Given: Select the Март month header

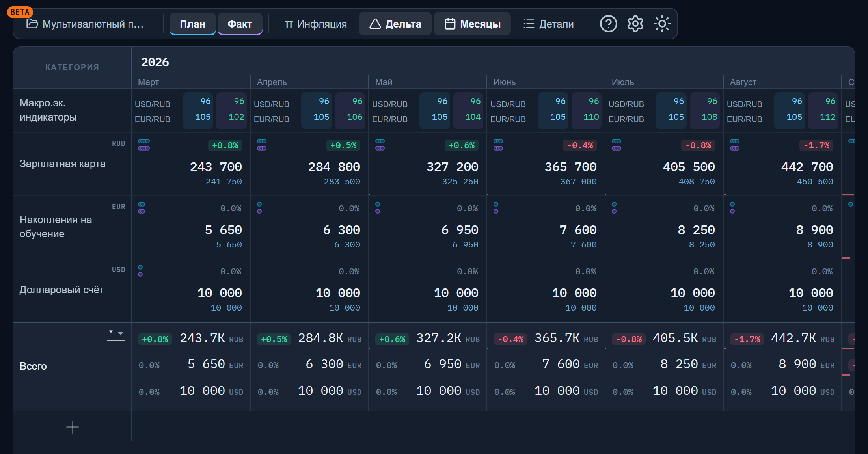Looking at the screenshot, I should pyautogui.click(x=148, y=82).
